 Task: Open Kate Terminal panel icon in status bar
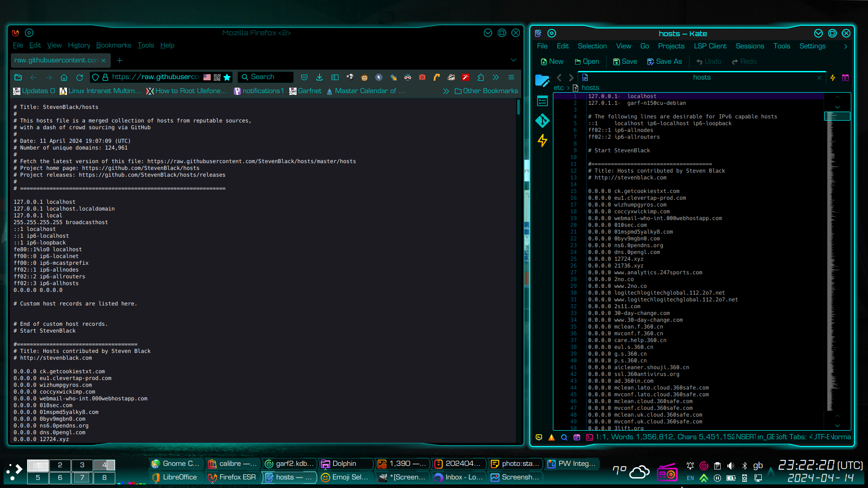click(x=590, y=437)
